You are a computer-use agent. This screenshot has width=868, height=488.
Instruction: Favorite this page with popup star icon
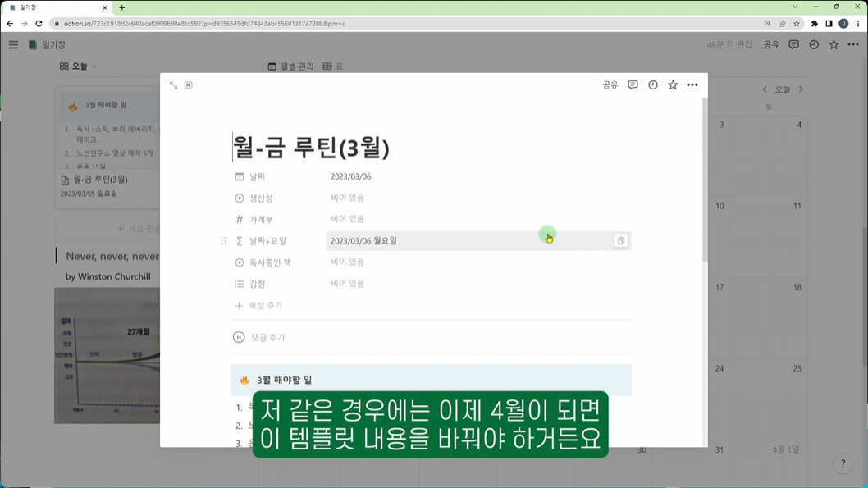pos(673,84)
